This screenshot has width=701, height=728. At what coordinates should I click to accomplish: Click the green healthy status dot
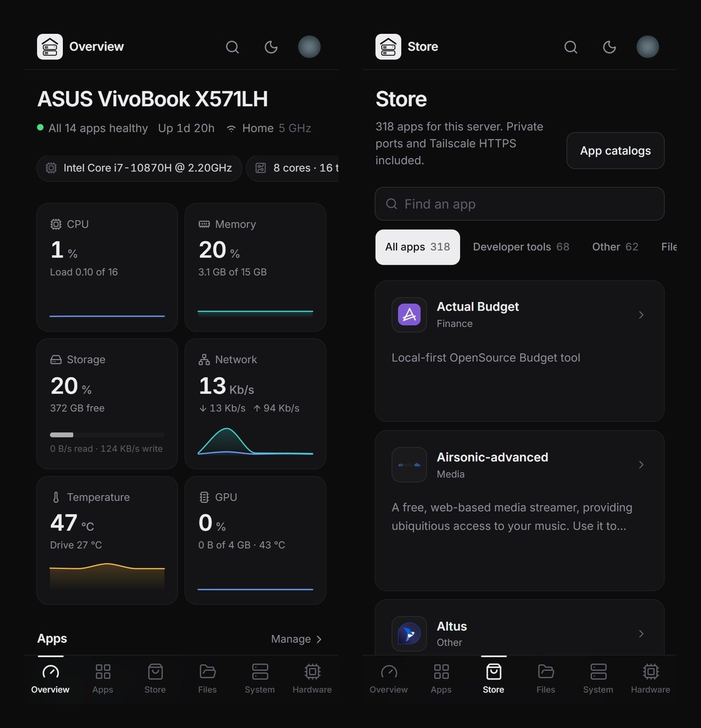(x=40, y=127)
